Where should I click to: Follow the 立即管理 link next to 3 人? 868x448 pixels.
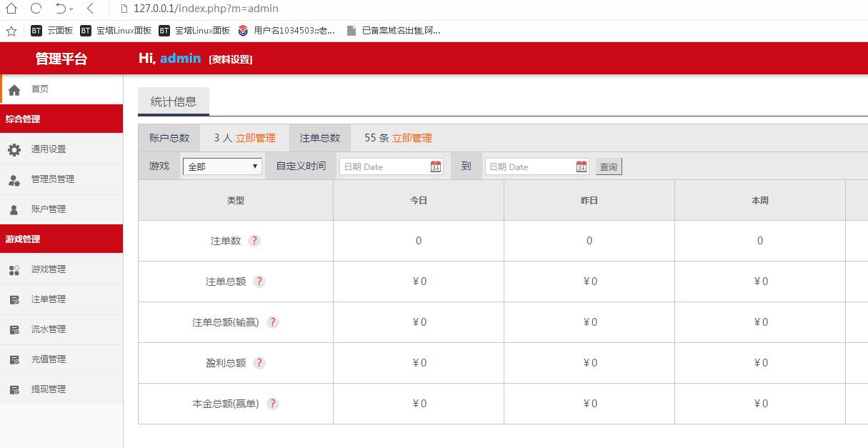(x=255, y=138)
